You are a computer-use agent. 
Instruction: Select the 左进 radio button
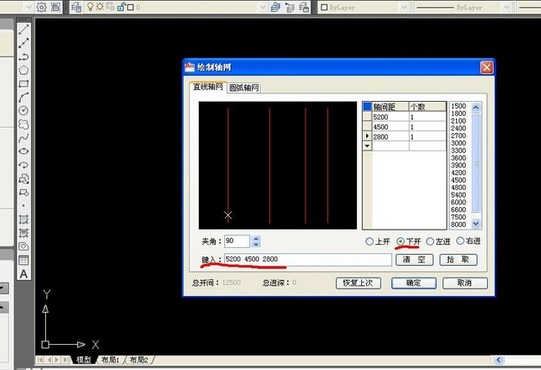pyautogui.click(x=430, y=241)
